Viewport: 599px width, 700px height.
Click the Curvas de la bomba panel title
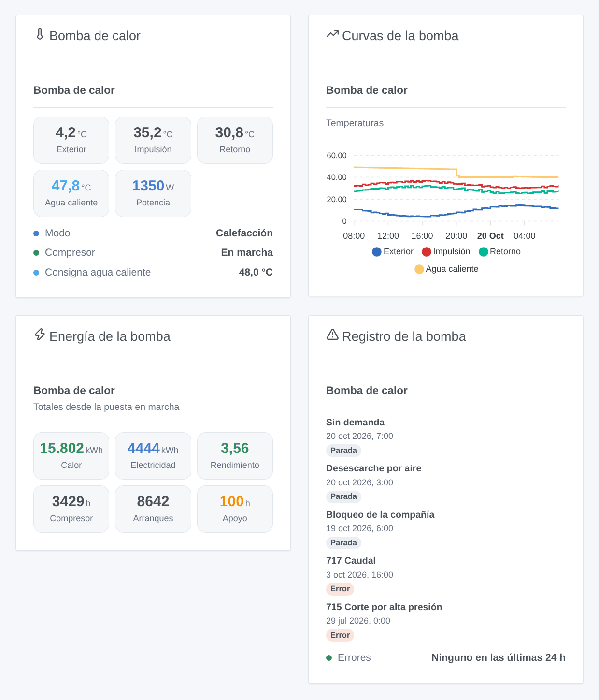[x=400, y=36]
